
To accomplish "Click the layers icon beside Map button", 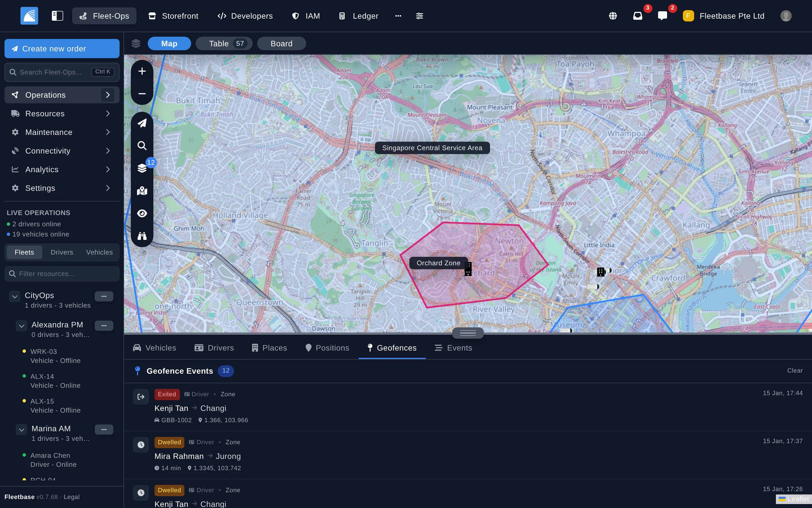I will [x=136, y=43].
